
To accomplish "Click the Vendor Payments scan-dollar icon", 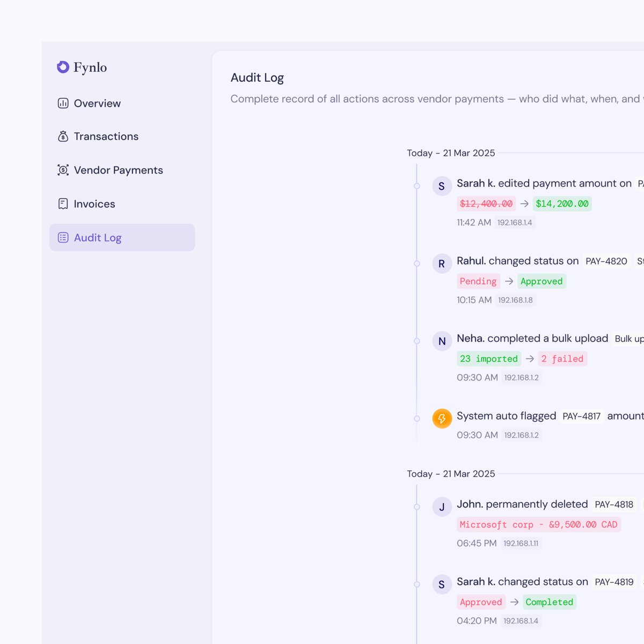I will [x=63, y=170].
